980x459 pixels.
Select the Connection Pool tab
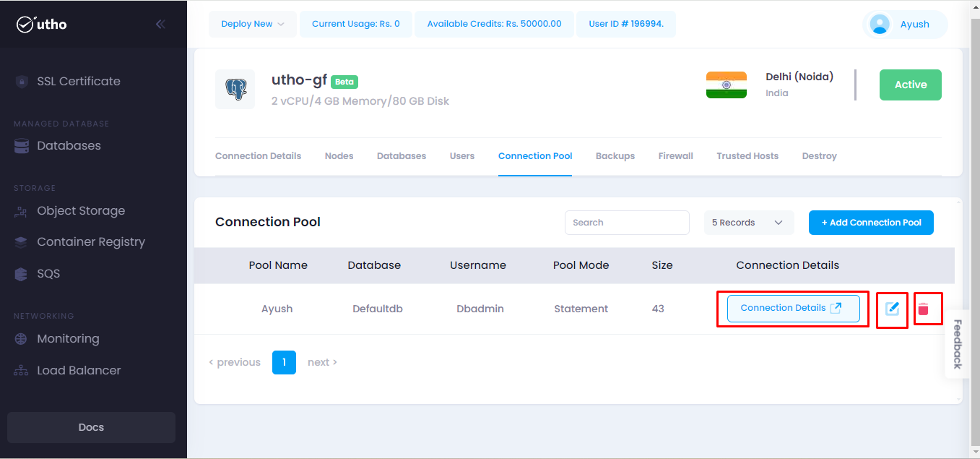coord(535,156)
